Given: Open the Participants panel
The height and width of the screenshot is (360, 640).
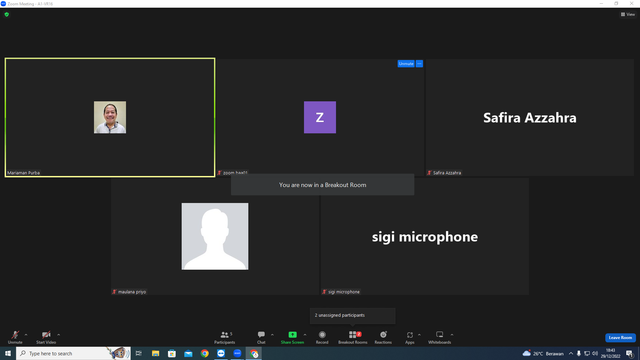Looking at the screenshot, I should (x=224, y=337).
